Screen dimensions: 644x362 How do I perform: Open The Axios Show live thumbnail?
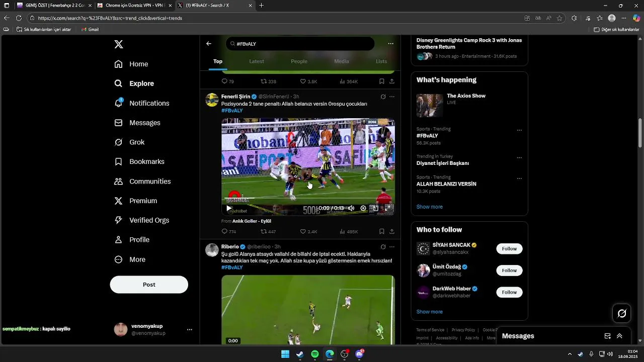point(430,105)
